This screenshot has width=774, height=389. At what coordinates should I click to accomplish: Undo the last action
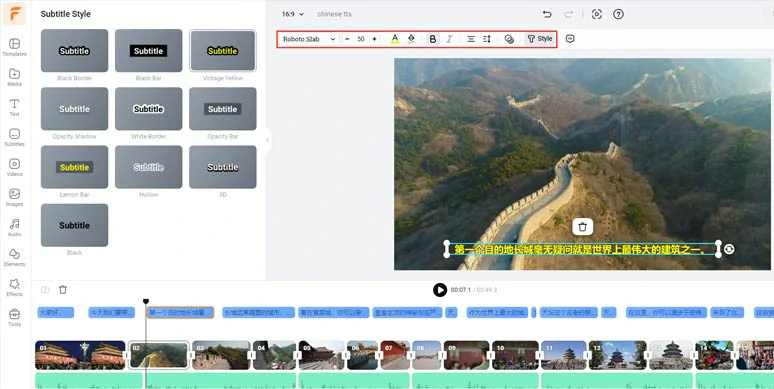547,14
